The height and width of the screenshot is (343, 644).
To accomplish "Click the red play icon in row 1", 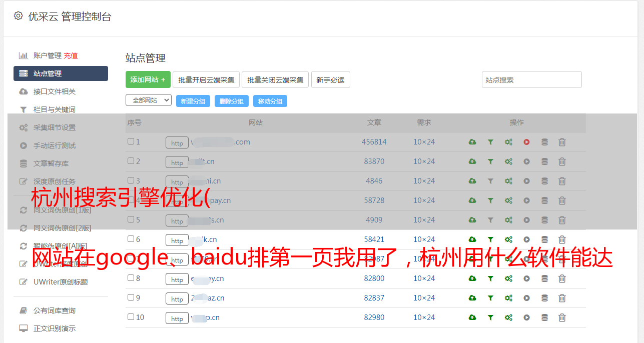I will (x=526, y=142).
